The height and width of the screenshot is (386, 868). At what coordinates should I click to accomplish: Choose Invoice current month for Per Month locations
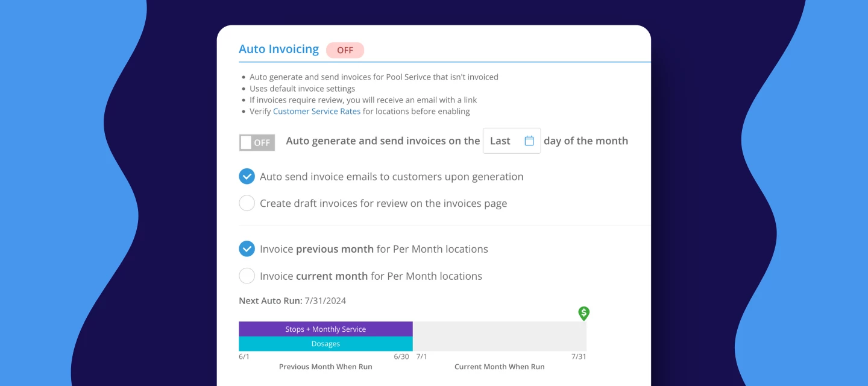point(247,276)
